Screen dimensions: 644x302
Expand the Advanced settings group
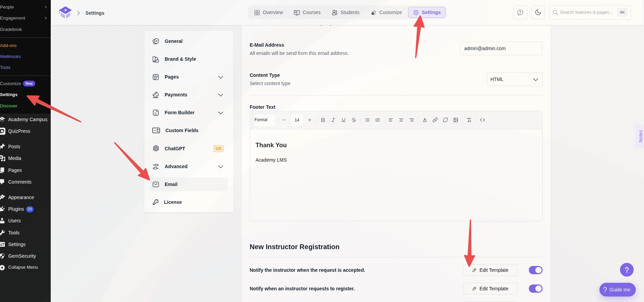[x=189, y=166]
